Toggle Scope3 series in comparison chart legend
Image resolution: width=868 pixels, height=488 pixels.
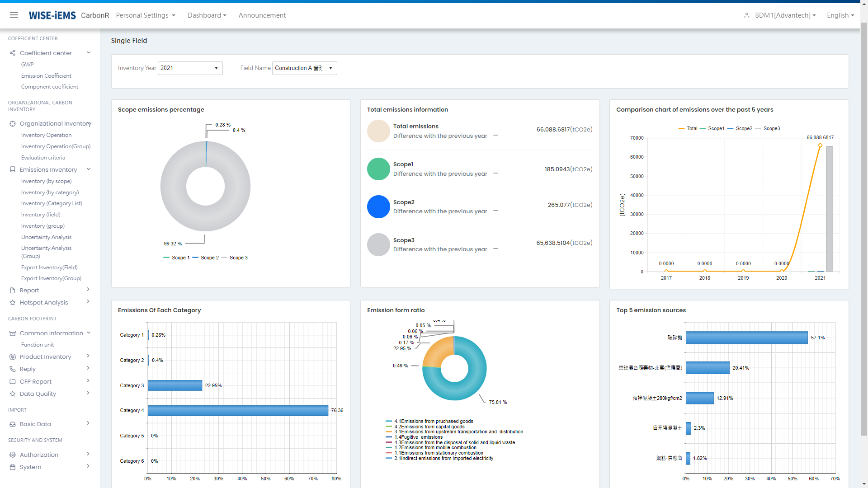point(768,128)
